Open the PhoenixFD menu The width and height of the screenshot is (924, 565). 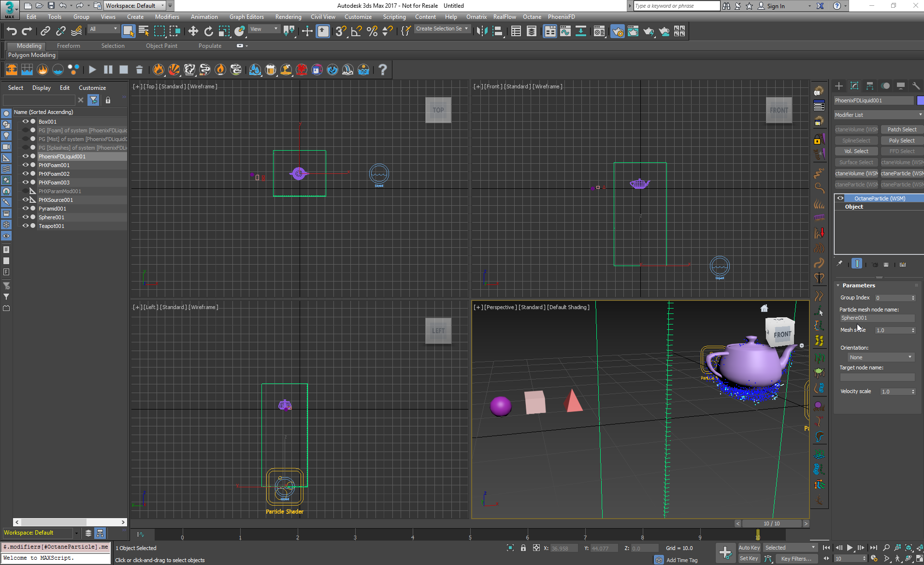point(561,17)
